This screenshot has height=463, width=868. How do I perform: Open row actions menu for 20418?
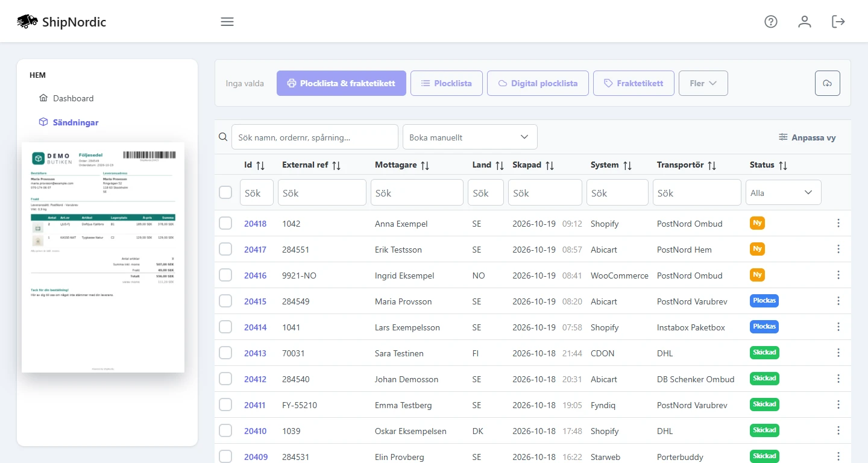tap(838, 224)
